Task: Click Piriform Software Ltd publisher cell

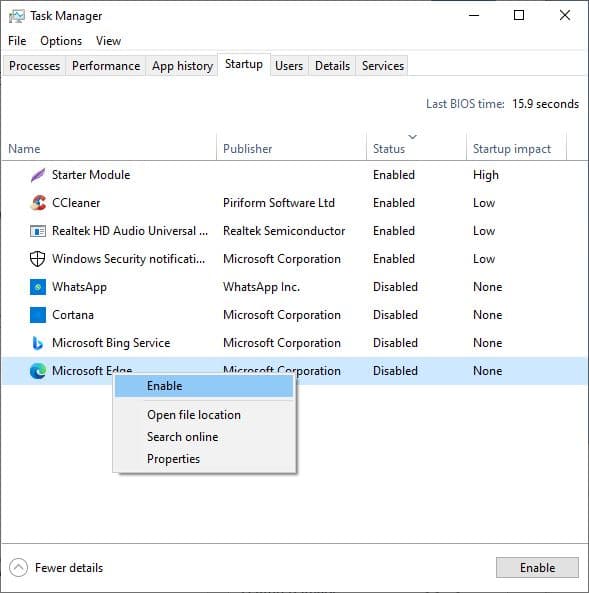Action: 279,203
